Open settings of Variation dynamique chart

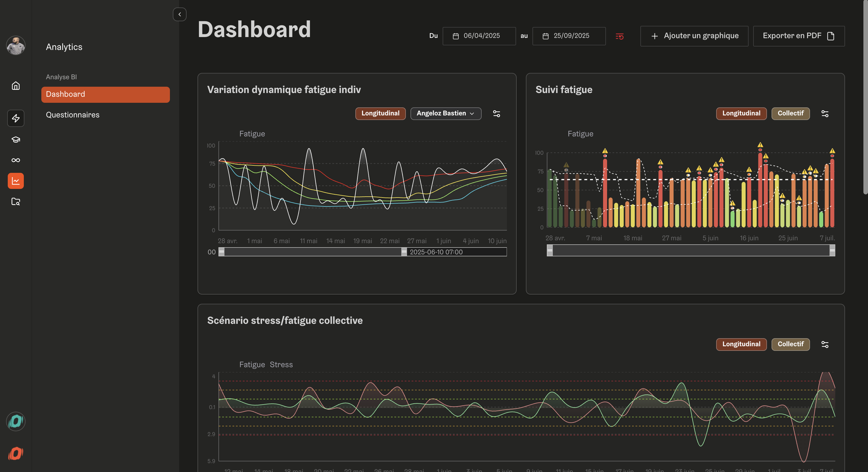[x=496, y=114]
